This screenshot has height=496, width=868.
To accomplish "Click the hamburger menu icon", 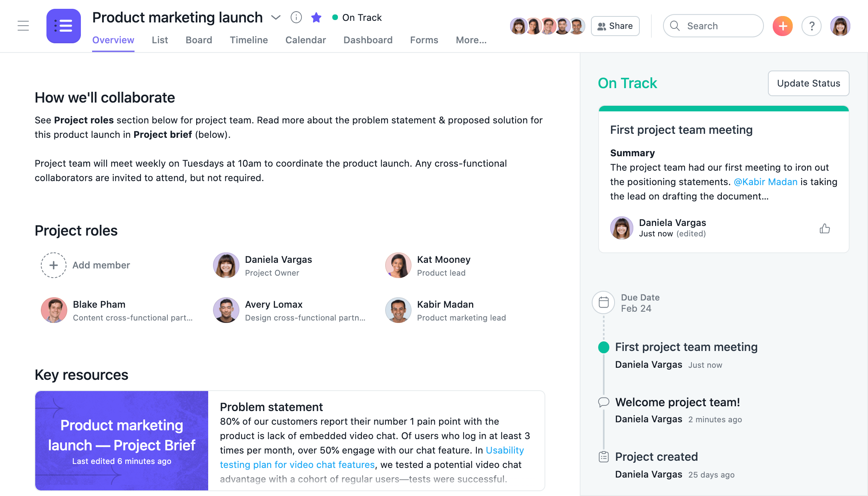I will click(23, 26).
